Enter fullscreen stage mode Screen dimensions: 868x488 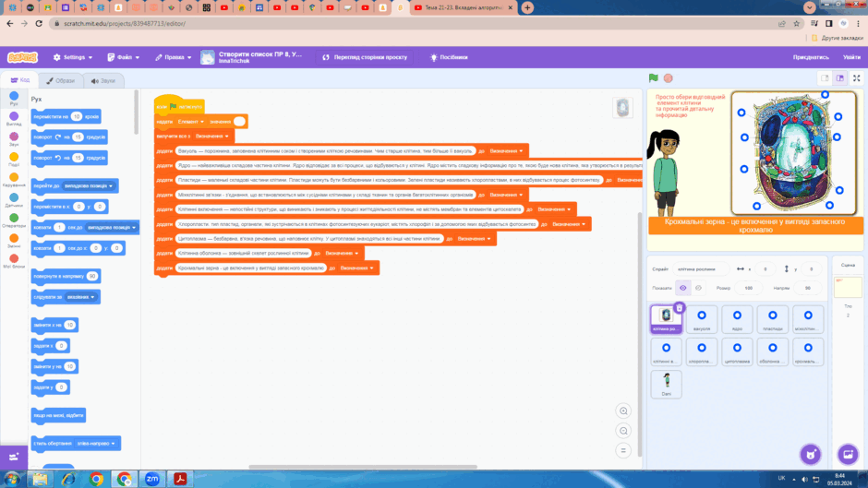click(x=856, y=78)
